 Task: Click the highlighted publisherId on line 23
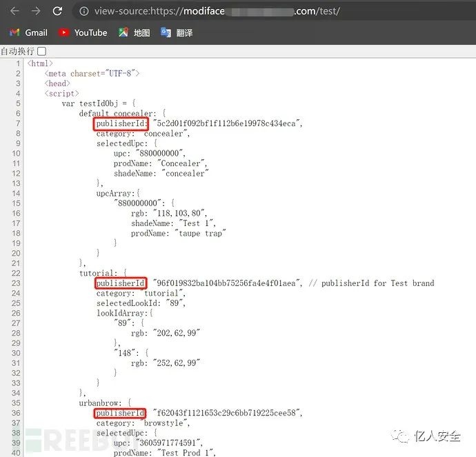click(121, 283)
